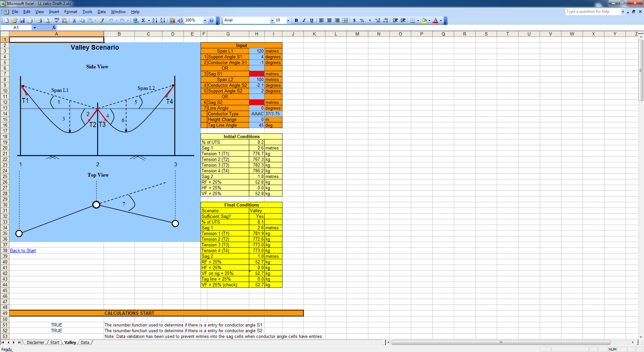Open Print Preview

point(47,20)
